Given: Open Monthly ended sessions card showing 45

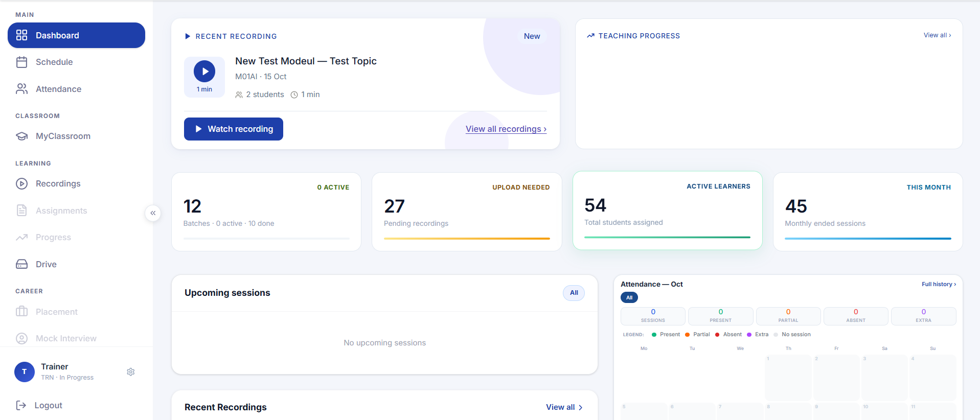Looking at the screenshot, I should [x=868, y=212].
